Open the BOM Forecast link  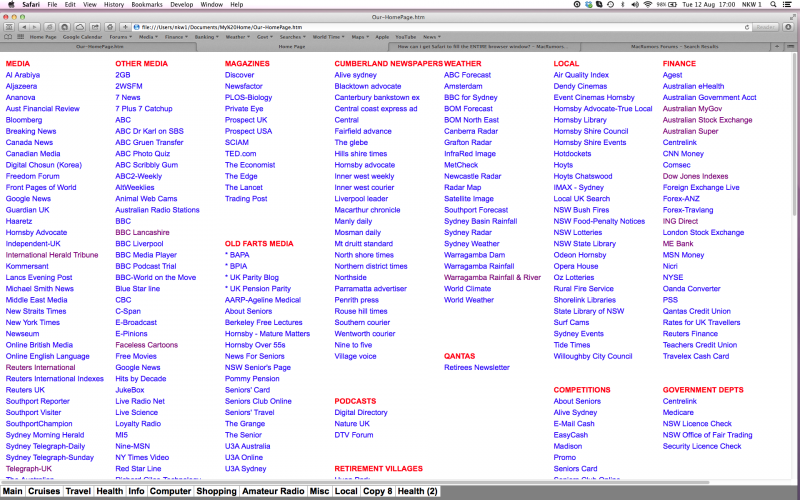coord(468,109)
